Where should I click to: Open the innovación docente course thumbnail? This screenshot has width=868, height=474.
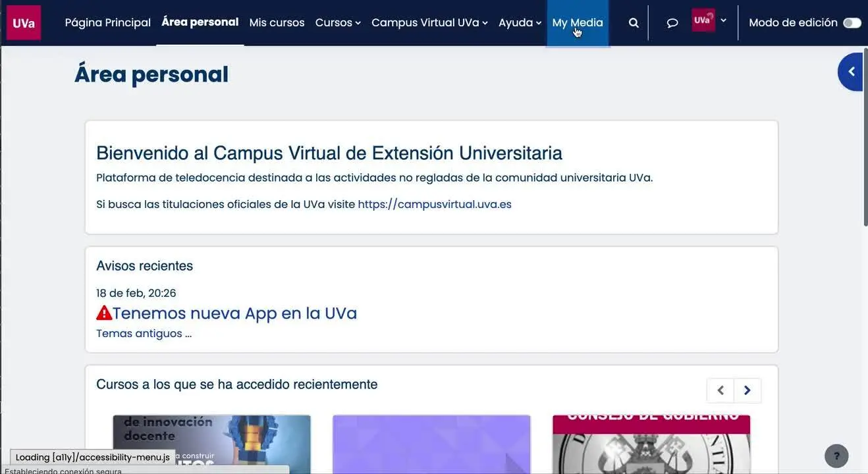point(212,444)
